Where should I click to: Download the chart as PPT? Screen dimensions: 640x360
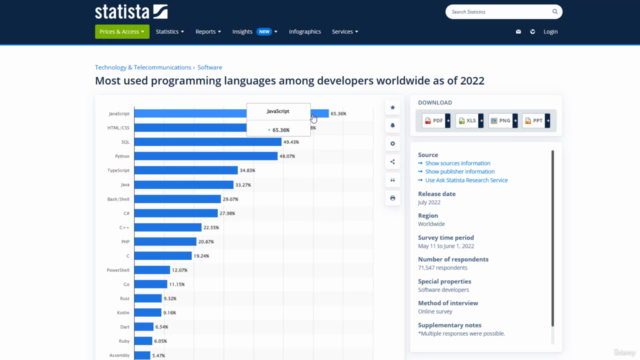click(x=534, y=121)
